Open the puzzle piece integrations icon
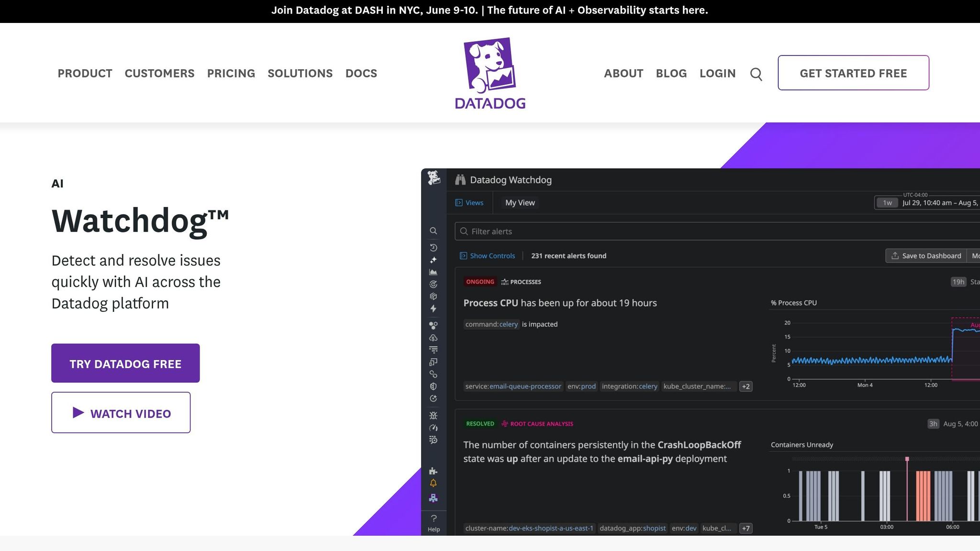980x551 pixels. [x=433, y=471]
